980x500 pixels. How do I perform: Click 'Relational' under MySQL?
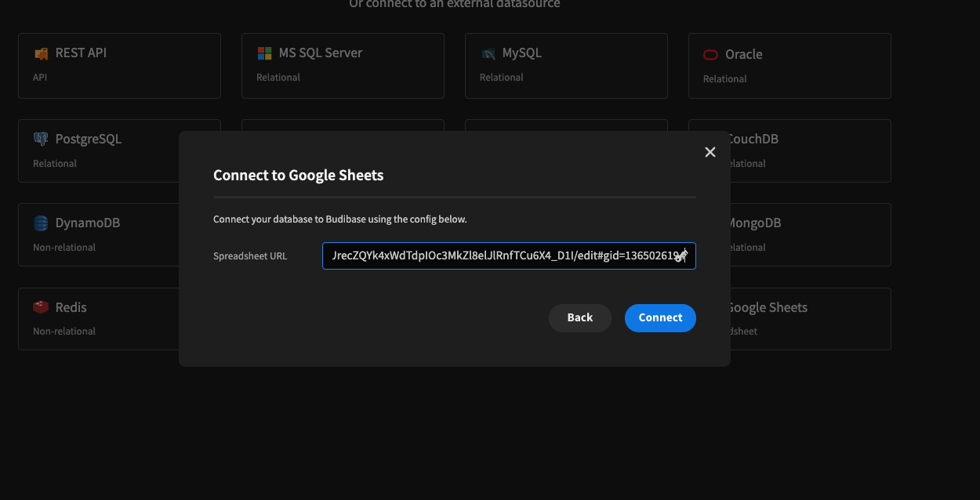pyautogui.click(x=502, y=77)
